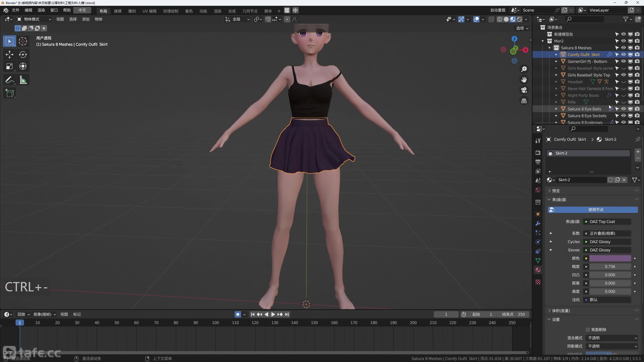Viewport: 644px width, 362px height.
Task: Collapse the Settings panel
Action: coord(593,320)
